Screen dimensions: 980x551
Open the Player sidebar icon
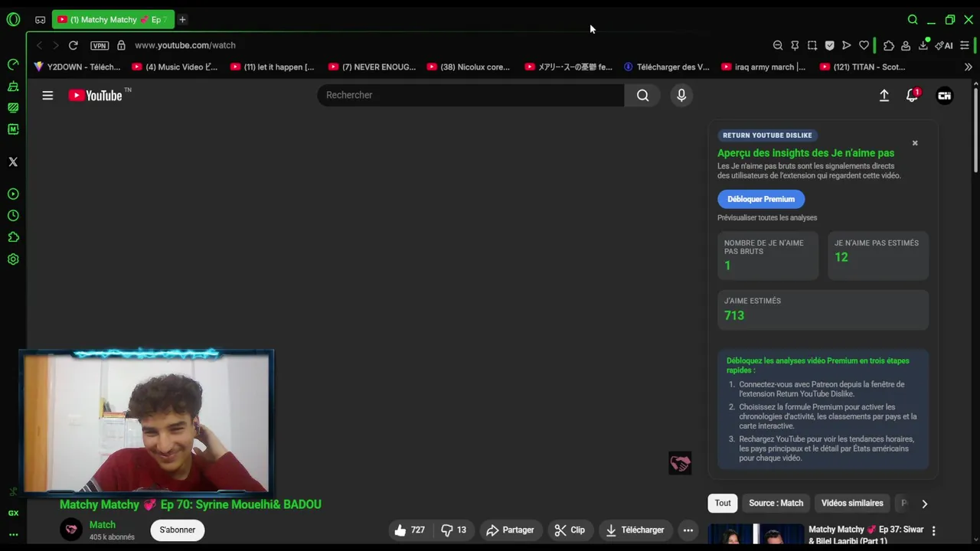pos(13,194)
